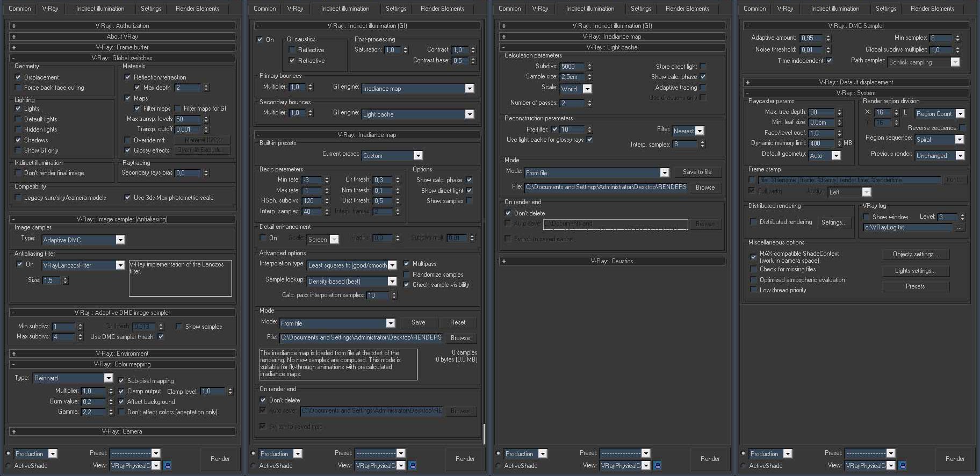Click Render button in Light cache panel

(x=710, y=459)
